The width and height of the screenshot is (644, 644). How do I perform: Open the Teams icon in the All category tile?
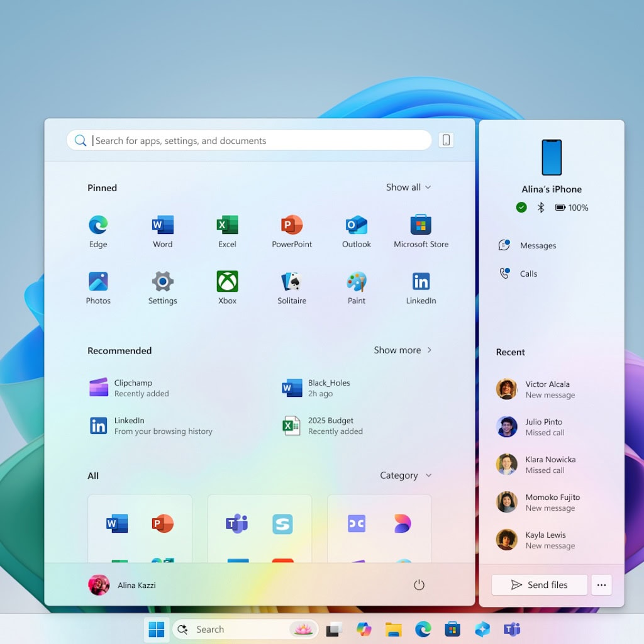(237, 524)
